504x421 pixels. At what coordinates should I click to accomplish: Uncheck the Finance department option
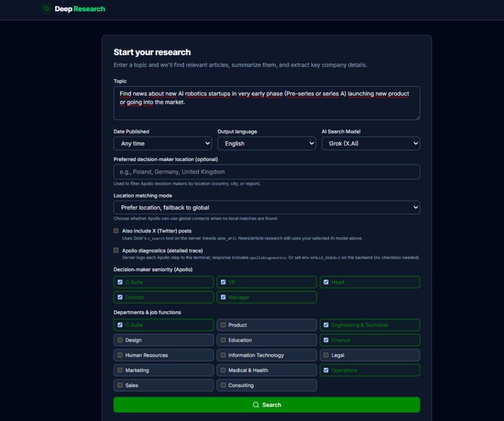point(326,340)
